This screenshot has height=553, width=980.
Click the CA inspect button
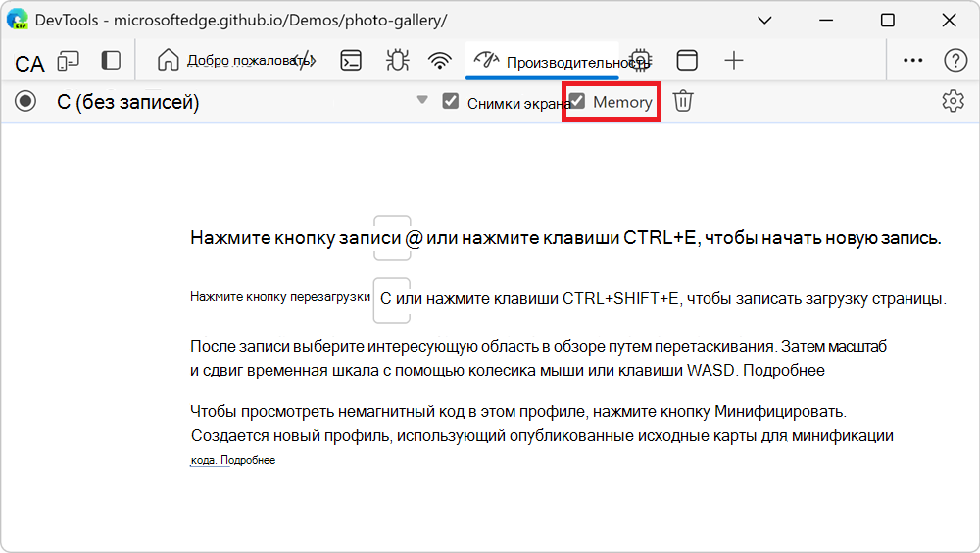(29, 64)
